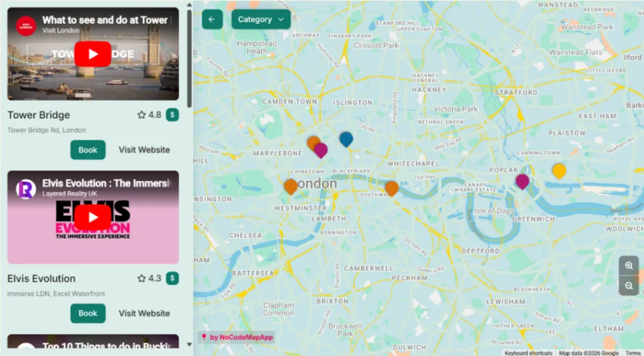The image size is (644, 356).
Task: Click the list panel scrollbar down arrow
Action: click(189, 345)
